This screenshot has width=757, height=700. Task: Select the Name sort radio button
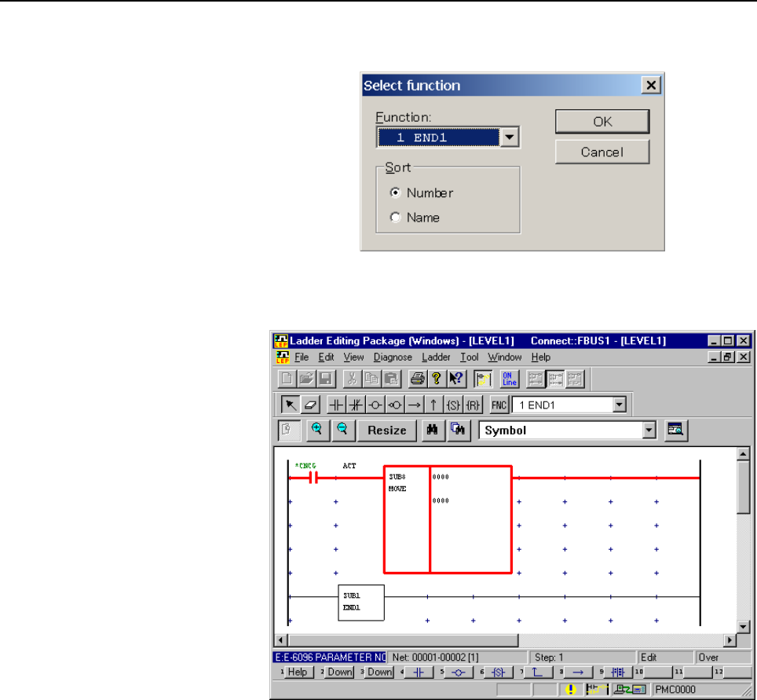click(396, 218)
